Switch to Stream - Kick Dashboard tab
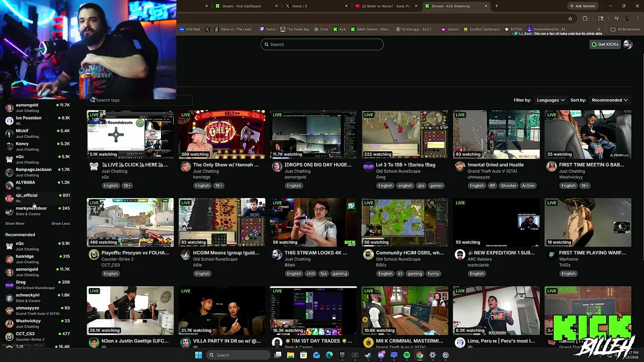 coord(246,6)
